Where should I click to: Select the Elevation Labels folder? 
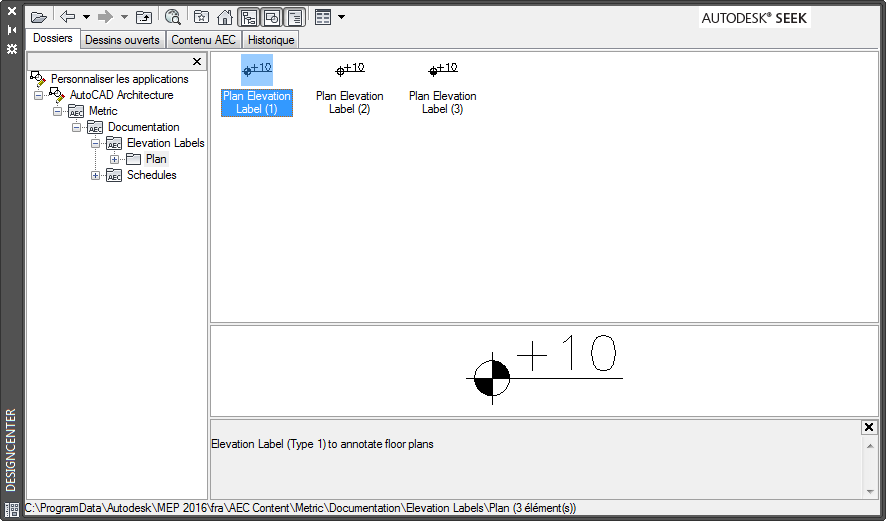pos(166,143)
